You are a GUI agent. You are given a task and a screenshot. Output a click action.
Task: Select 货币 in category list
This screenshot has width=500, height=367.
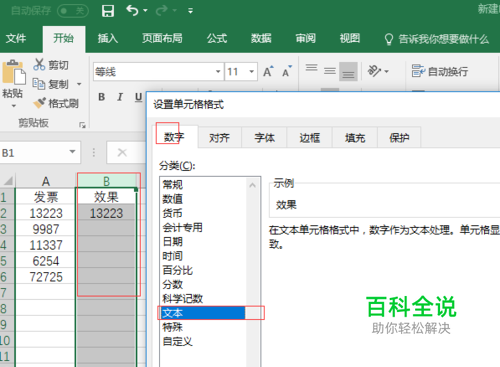(203, 213)
